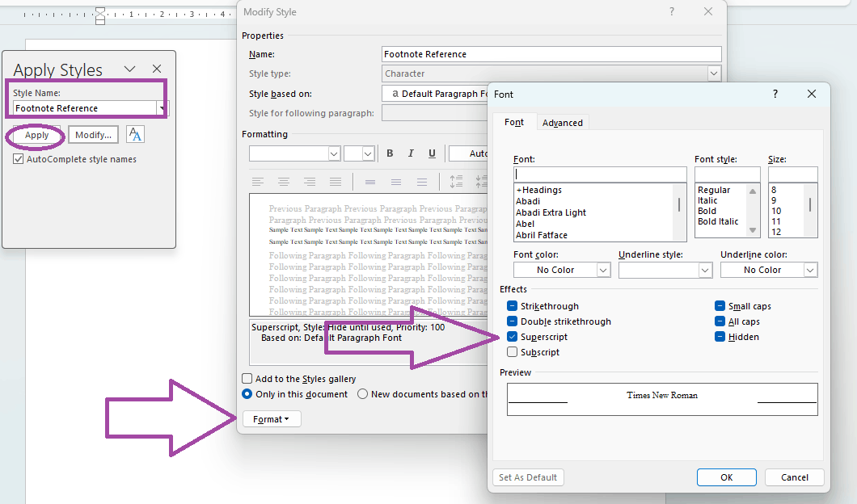Viewport: 857px width, 504px height.
Task: Toggle the Strikethrough effect checkbox
Action: (x=512, y=306)
